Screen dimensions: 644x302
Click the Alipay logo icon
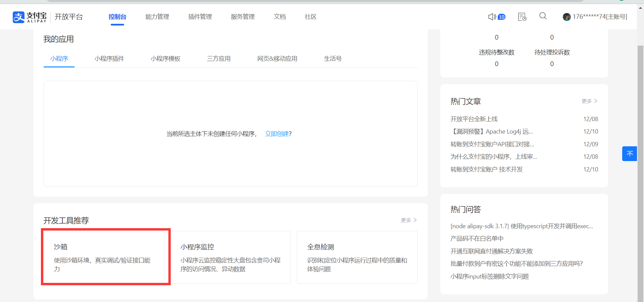pyautogui.click(x=18, y=17)
